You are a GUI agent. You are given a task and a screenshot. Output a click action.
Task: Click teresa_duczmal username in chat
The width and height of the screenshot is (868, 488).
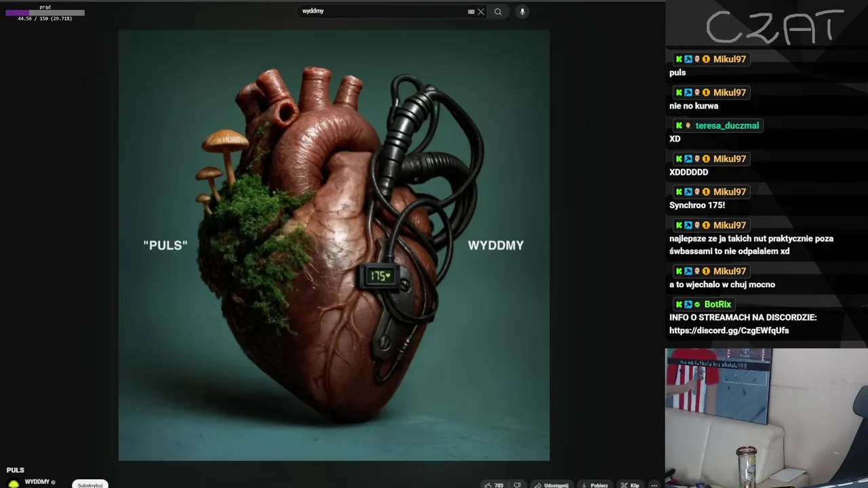(x=727, y=125)
